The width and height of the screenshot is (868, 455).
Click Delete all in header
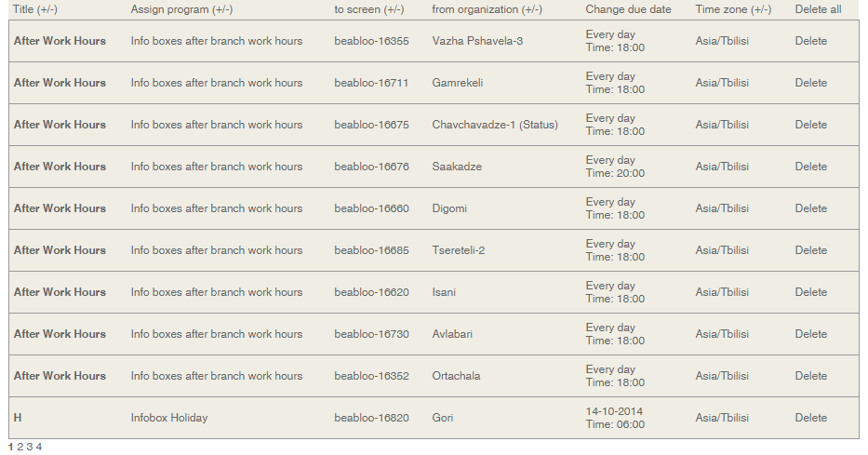point(818,9)
